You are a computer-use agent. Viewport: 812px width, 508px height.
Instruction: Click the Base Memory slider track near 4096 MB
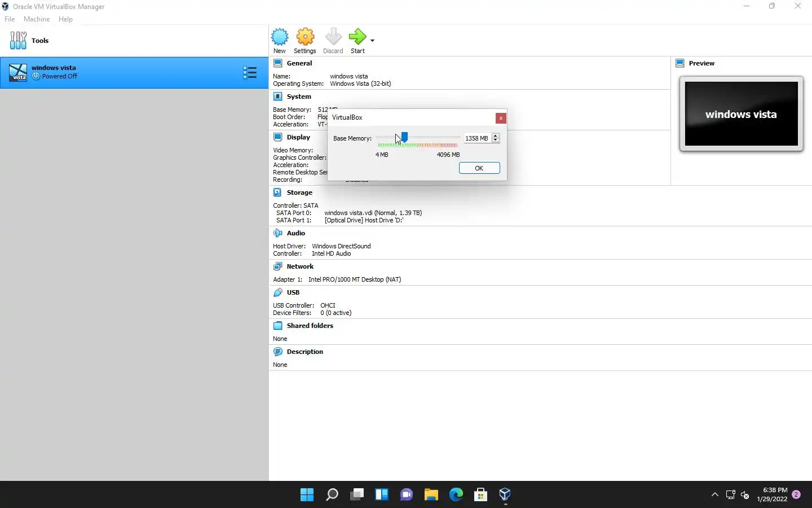point(458,137)
